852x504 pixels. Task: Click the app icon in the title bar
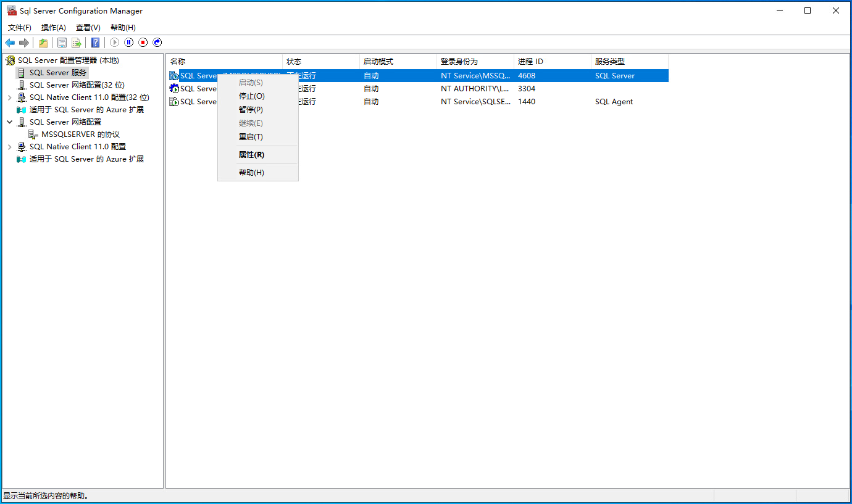pyautogui.click(x=12, y=10)
